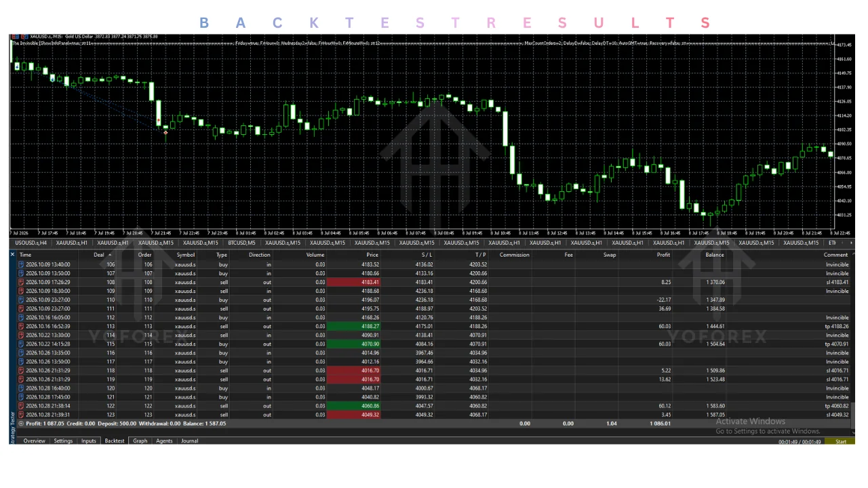Sort deals by the Time column header
The height and width of the screenshot is (488, 868).
26,255
